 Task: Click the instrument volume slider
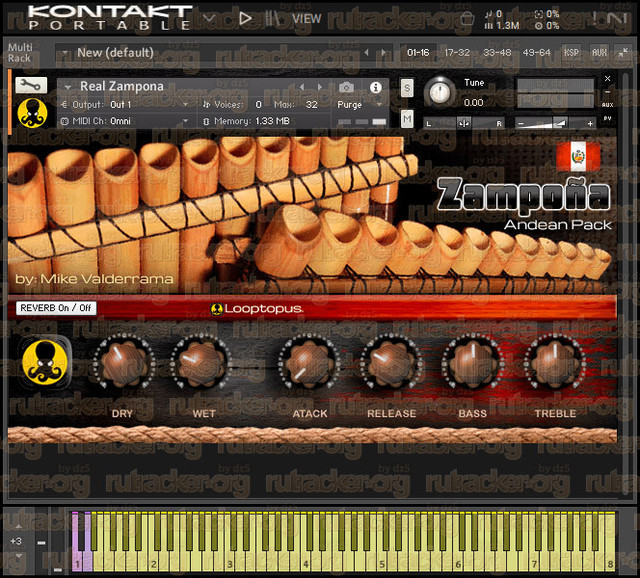pyautogui.click(x=554, y=123)
